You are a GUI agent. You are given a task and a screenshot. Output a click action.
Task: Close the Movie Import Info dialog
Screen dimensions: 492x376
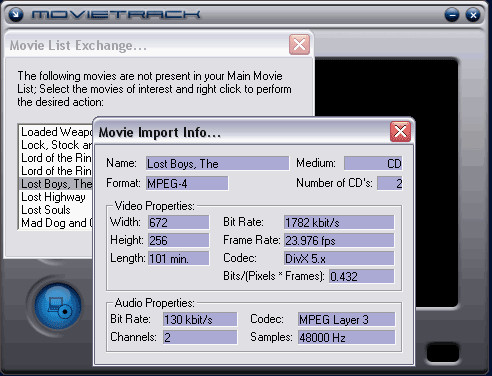point(400,132)
